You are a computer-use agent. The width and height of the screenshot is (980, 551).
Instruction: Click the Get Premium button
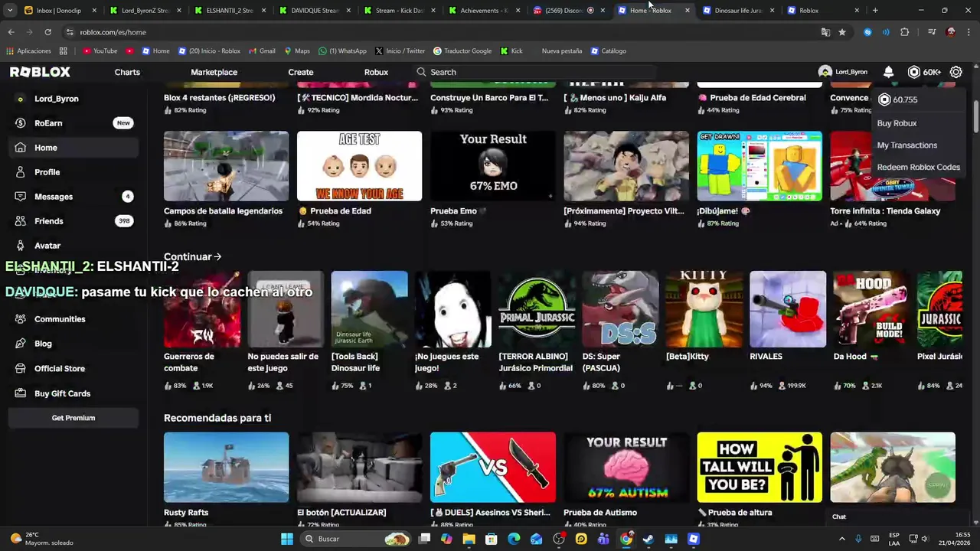pos(73,418)
